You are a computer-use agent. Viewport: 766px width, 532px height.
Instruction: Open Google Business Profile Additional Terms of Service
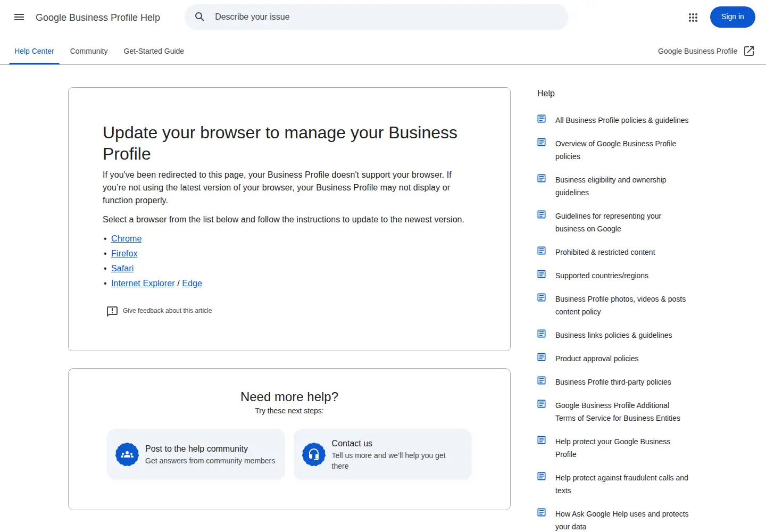618,412
